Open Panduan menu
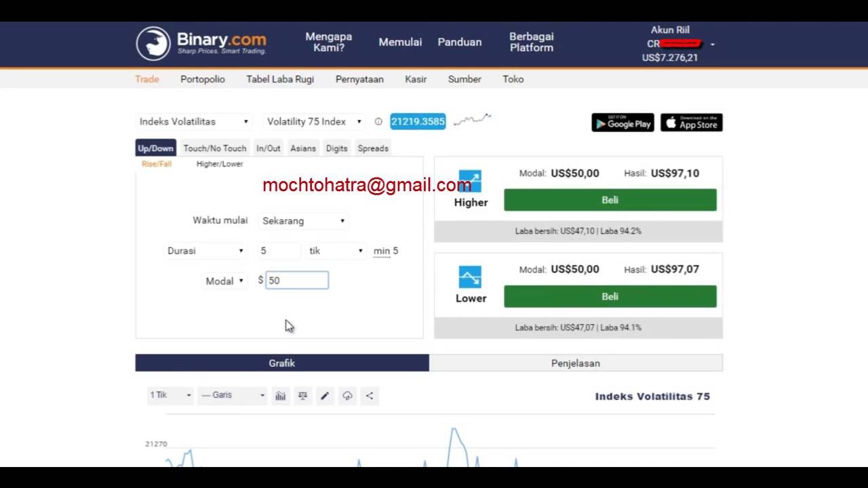868x488 pixels. [x=460, y=42]
